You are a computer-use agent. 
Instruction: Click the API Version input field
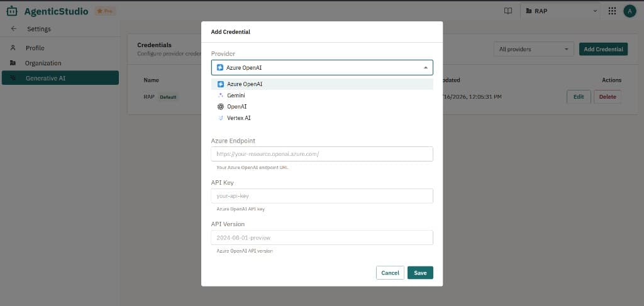(322, 238)
